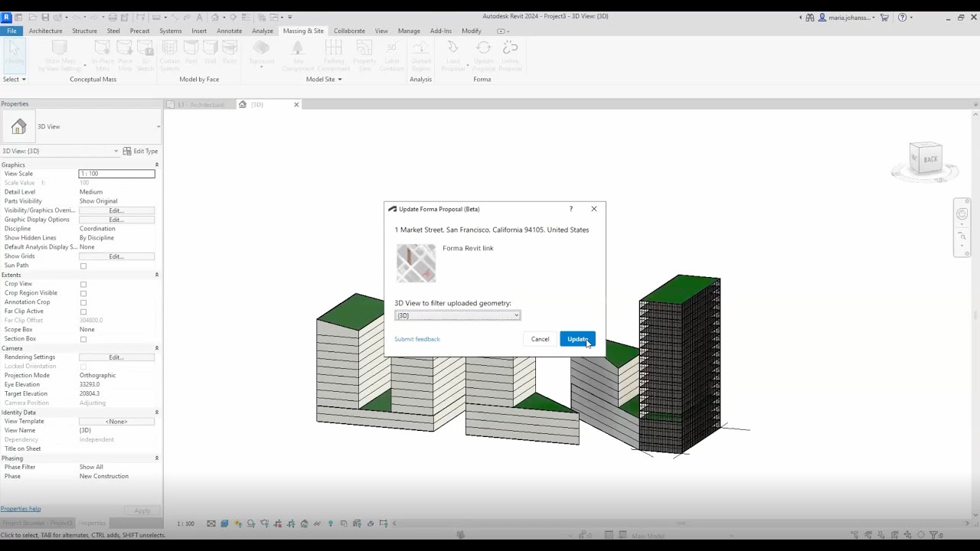Open the 3D View filter combo box in dialog

coord(458,315)
